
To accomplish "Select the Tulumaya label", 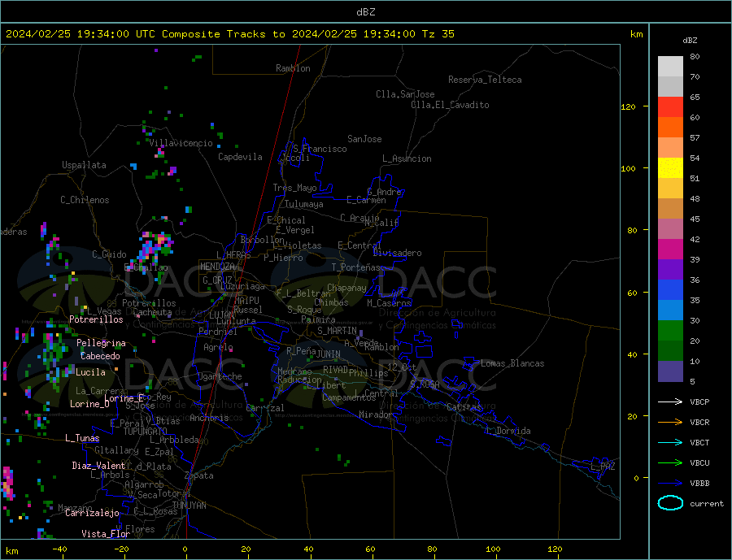I will click(x=304, y=204).
